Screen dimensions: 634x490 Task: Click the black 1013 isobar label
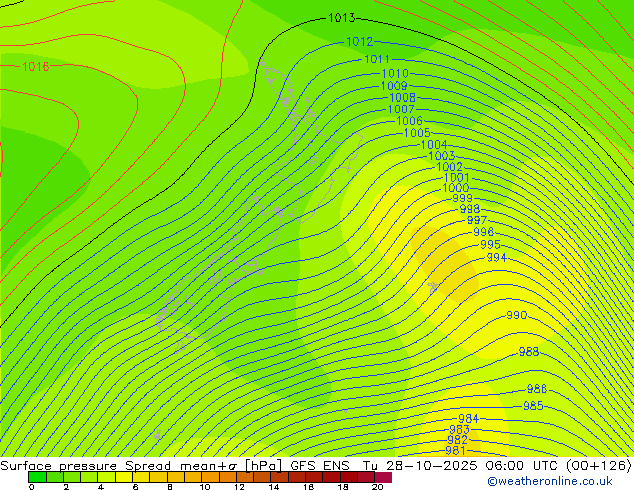(x=342, y=18)
